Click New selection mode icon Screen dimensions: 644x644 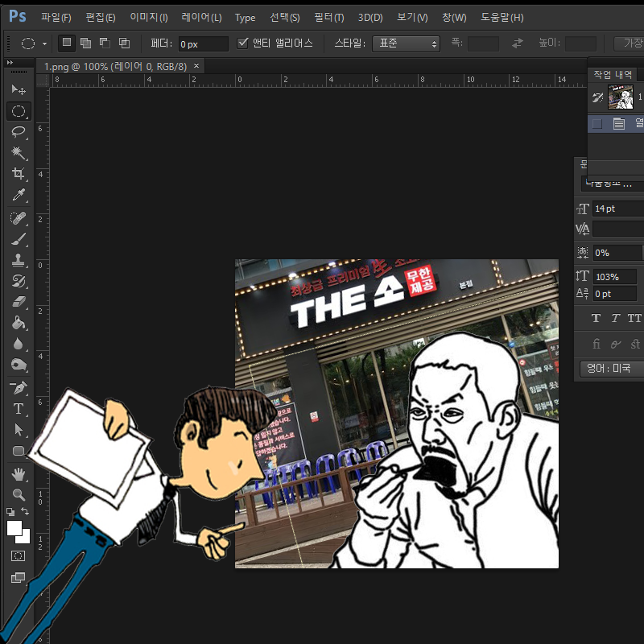point(67,43)
